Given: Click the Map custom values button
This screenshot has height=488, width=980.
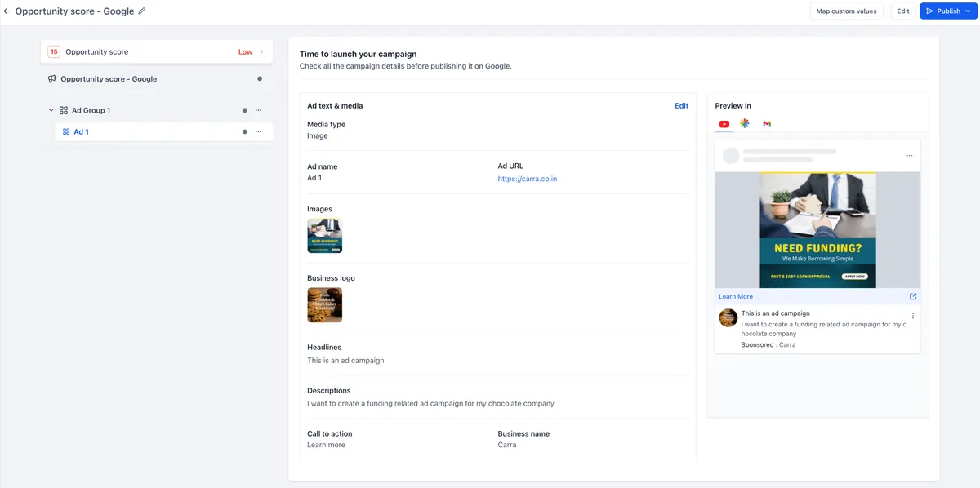Looking at the screenshot, I should point(847,11).
